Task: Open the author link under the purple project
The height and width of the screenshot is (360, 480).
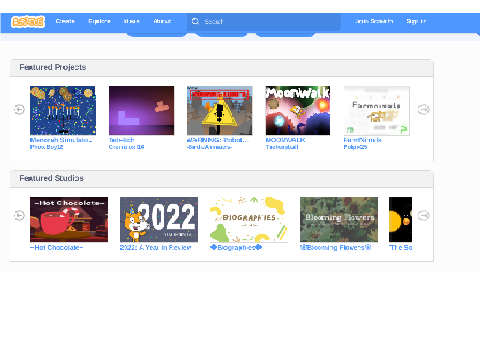Action: point(127,147)
